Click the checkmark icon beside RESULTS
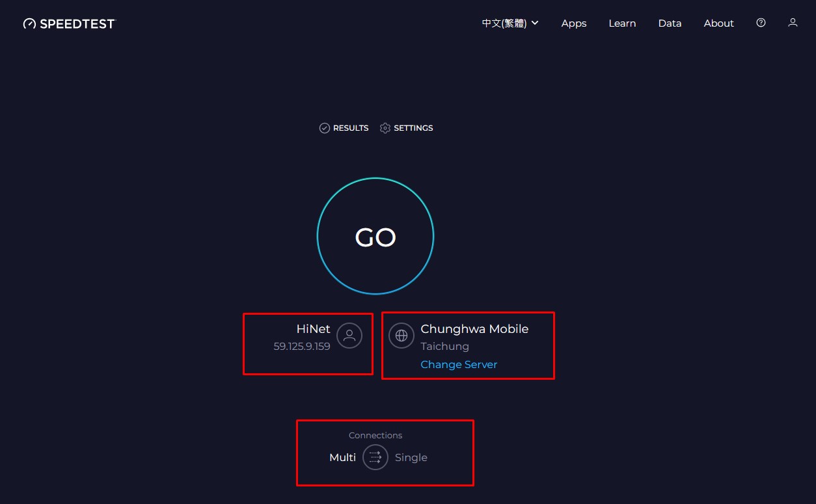This screenshot has width=816, height=504. [x=325, y=128]
